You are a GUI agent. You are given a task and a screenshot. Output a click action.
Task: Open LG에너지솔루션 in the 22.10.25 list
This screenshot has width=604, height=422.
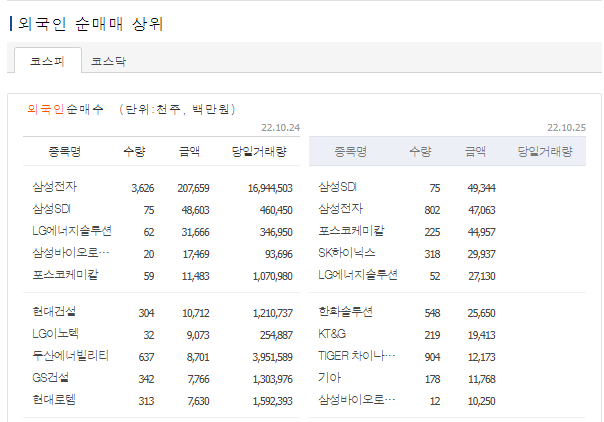click(x=358, y=275)
